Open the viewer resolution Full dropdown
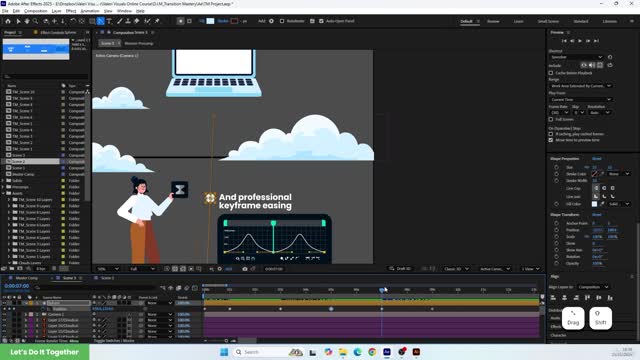Image resolution: width=640 pixels, height=360 pixels. click(x=142, y=269)
